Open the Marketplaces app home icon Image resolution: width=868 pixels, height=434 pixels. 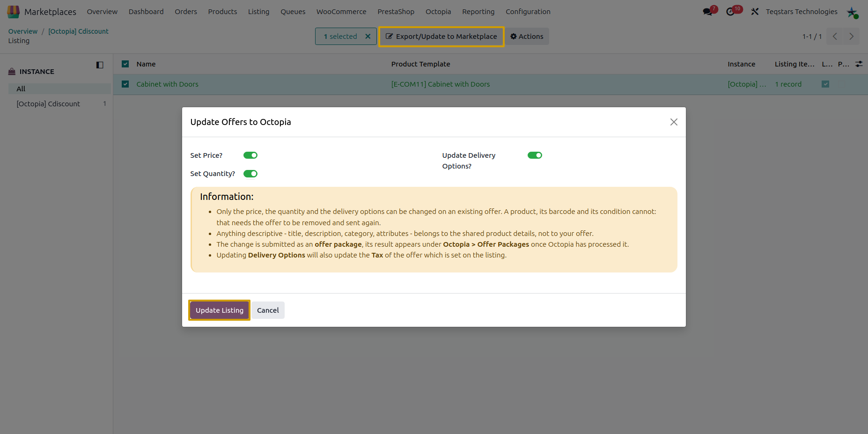point(13,12)
